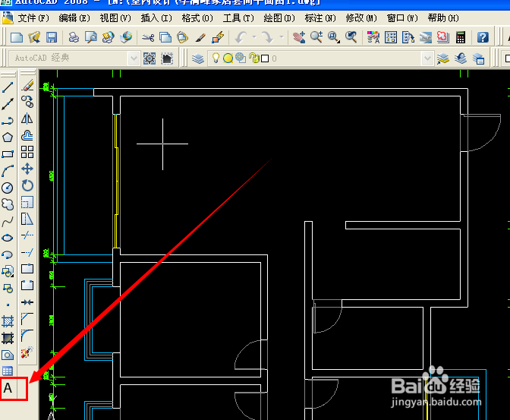Click the Plot Preview icon
This screenshot has width=510, height=420.
91,37
